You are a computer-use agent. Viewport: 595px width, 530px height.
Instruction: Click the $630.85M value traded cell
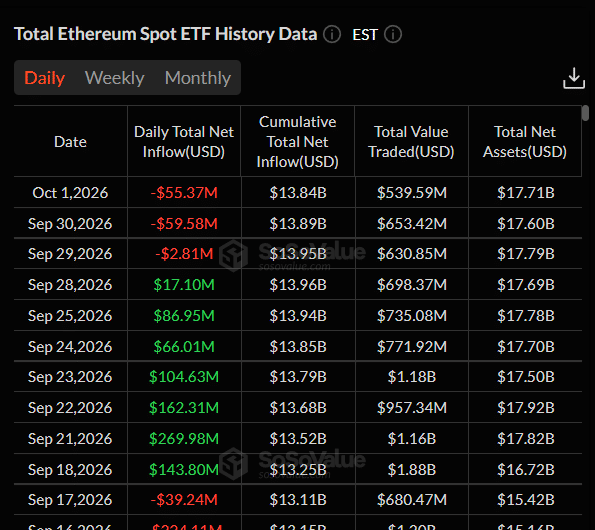(412, 253)
